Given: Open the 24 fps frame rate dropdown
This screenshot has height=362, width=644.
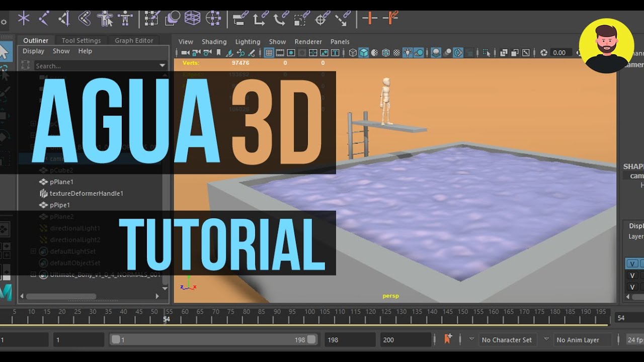Looking at the screenshot, I should [x=634, y=340].
